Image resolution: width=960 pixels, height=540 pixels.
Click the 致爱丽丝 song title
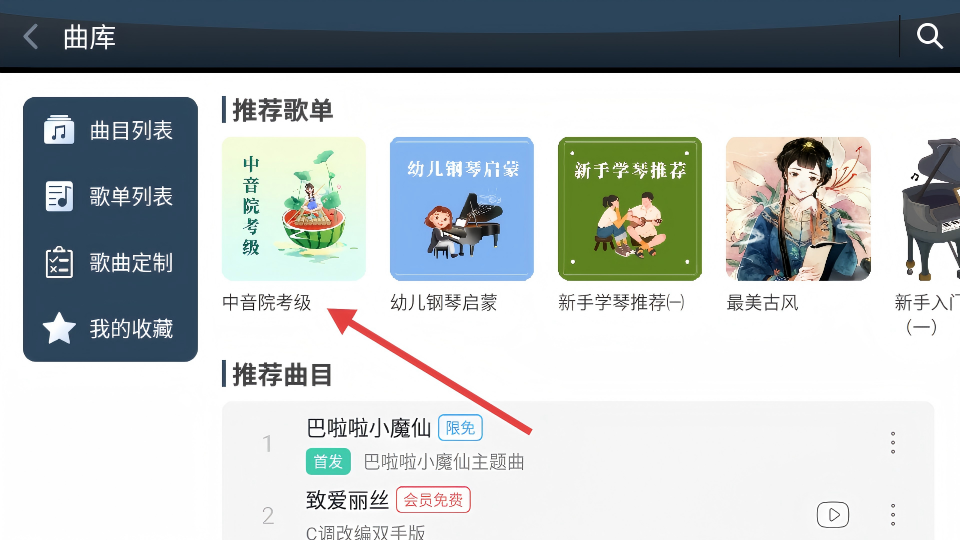347,500
